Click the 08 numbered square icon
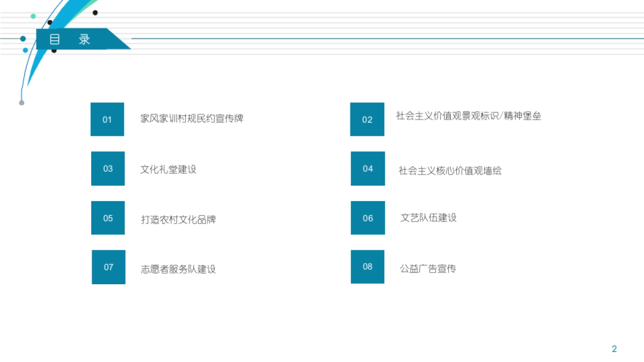The image size is (644, 362). 367,267
